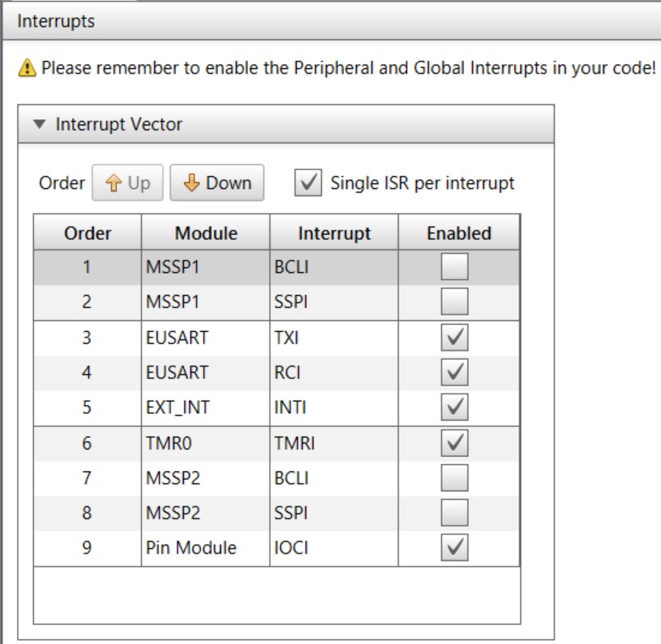Click the Down order button
Image resolution: width=661 pixels, height=644 pixels.
[x=216, y=183]
